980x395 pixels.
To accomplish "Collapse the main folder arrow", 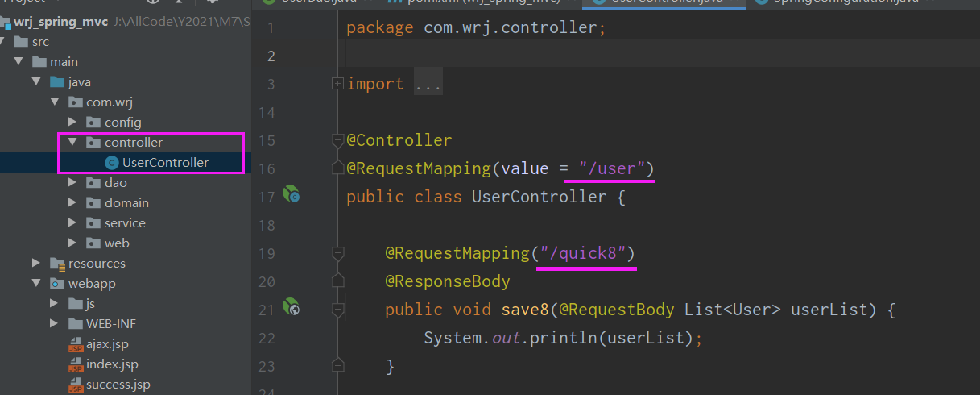I will coord(19,62).
